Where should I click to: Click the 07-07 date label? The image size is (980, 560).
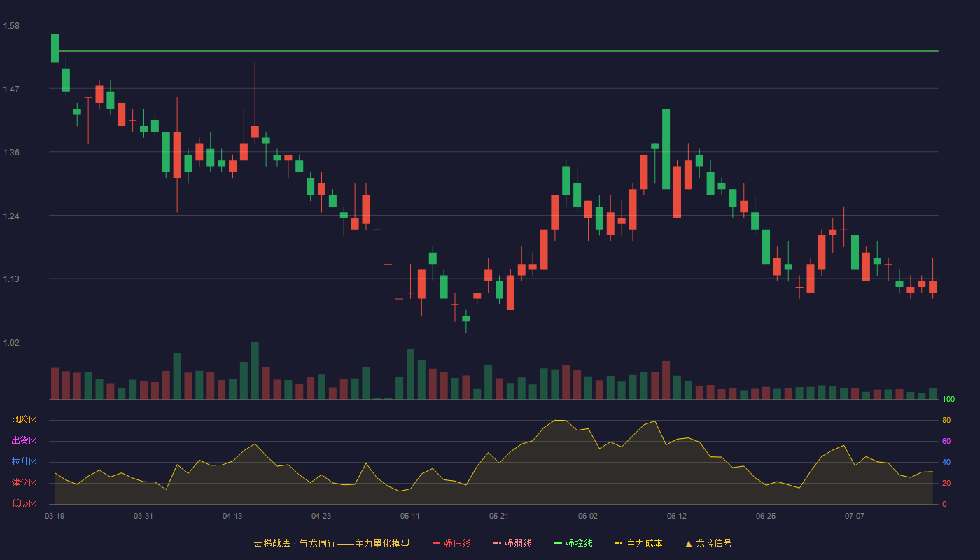point(855,516)
